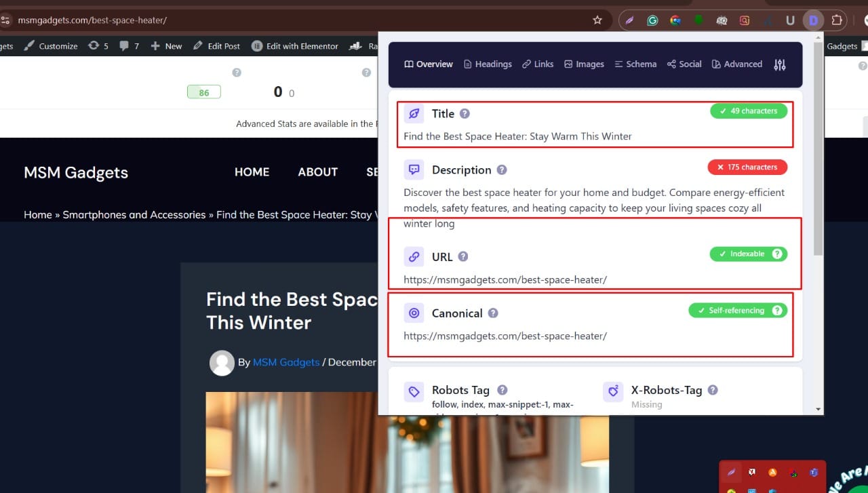Open the Overview tab in SEO popup
Screen dimensions: 868x493
(x=428, y=64)
